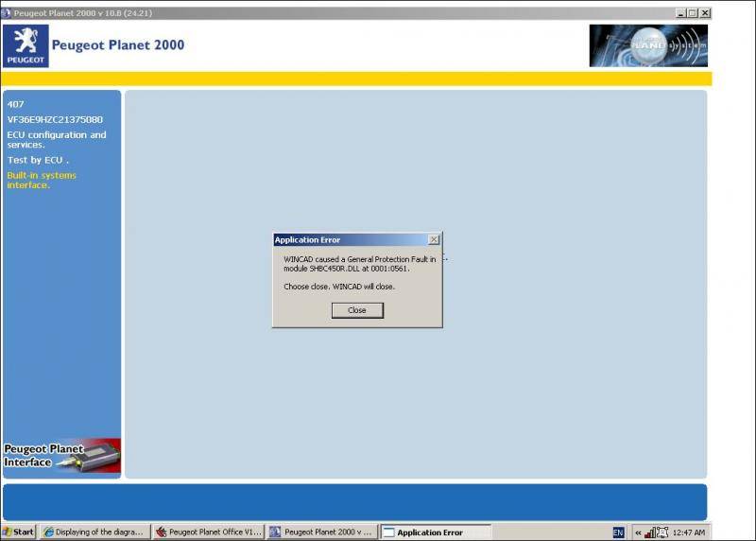756x541 pixels.
Task: Click the 407 vehicle model label
Action: point(16,104)
